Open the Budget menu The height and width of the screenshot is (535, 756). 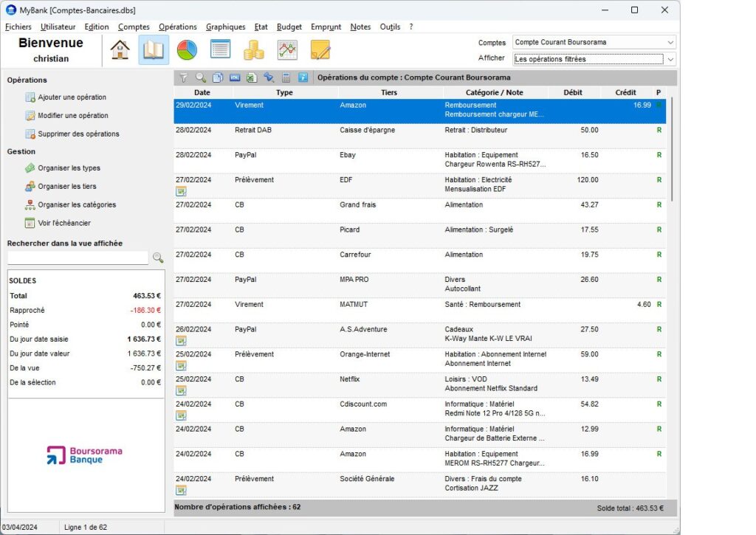pyautogui.click(x=289, y=27)
